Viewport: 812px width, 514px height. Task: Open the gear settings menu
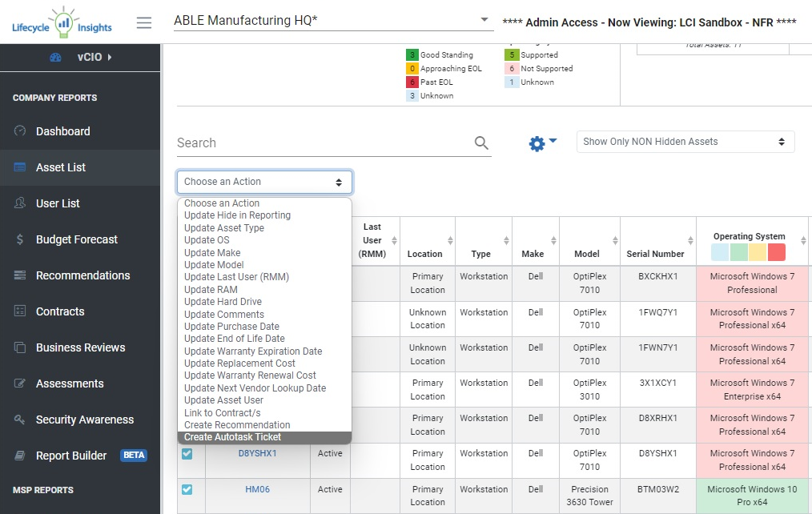point(542,143)
